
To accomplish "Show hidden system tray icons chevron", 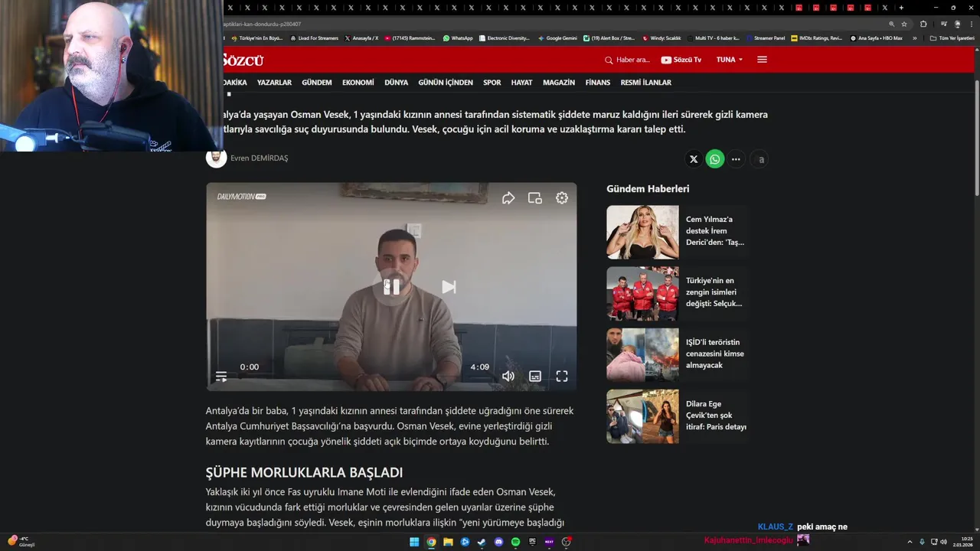I will point(910,542).
